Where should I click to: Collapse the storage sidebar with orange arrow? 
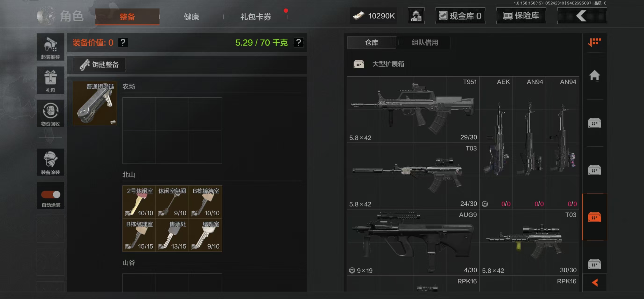[595, 282]
